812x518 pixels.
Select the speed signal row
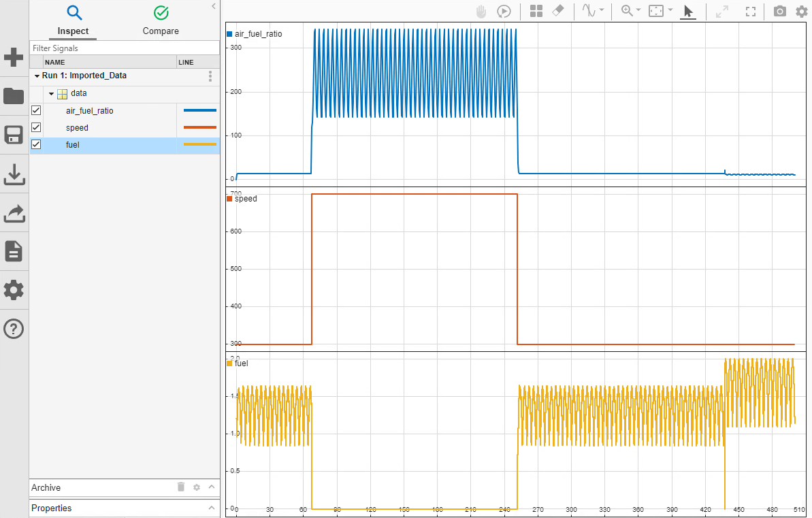pyautogui.click(x=125, y=128)
